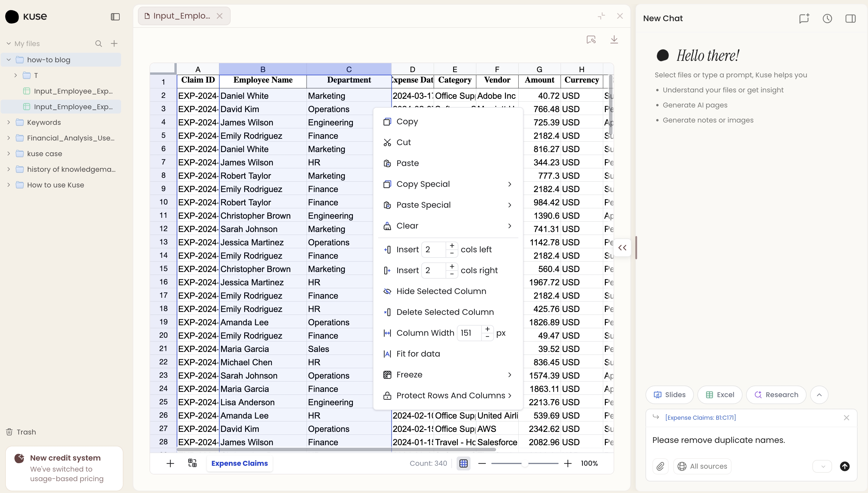This screenshot has width=868, height=493.
Task: Click the Research button
Action: point(776,395)
